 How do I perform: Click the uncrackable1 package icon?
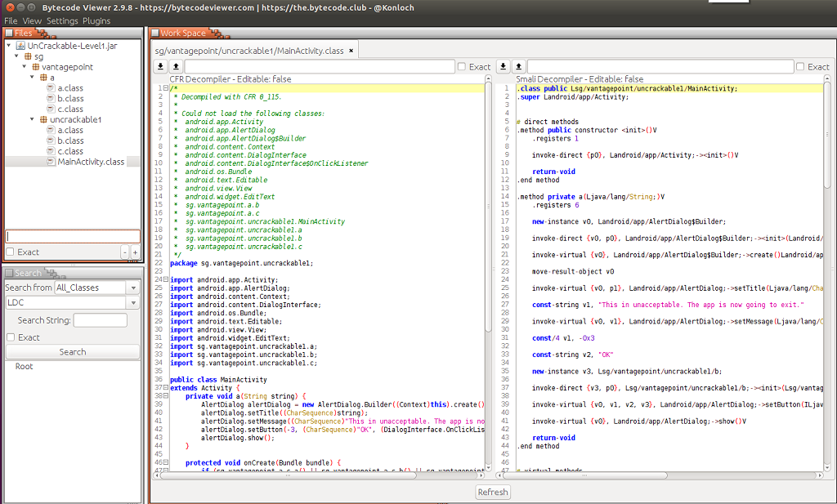click(43, 119)
